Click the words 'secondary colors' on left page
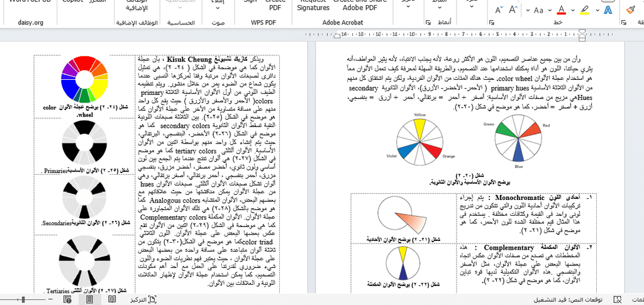The height and width of the screenshot is (305, 644). point(184,125)
